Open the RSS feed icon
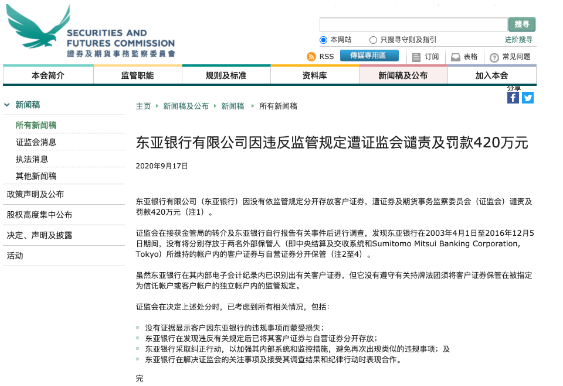This screenshot has width=563, height=386. (311, 56)
